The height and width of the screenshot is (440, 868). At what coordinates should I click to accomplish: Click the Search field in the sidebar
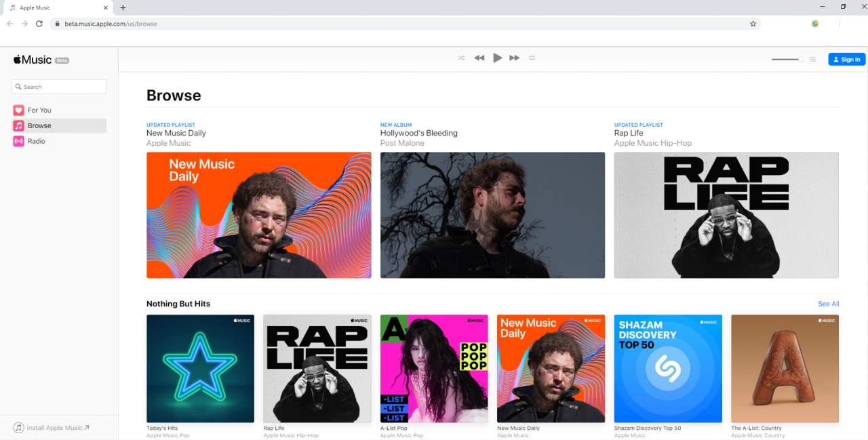pyautogui.click(x=59, y=87)
